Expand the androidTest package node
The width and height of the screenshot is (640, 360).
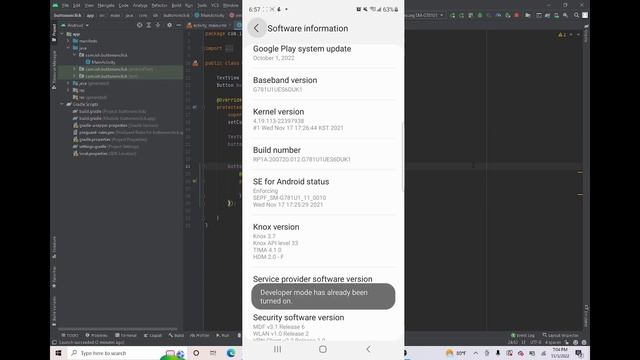[x=75, y=69]
